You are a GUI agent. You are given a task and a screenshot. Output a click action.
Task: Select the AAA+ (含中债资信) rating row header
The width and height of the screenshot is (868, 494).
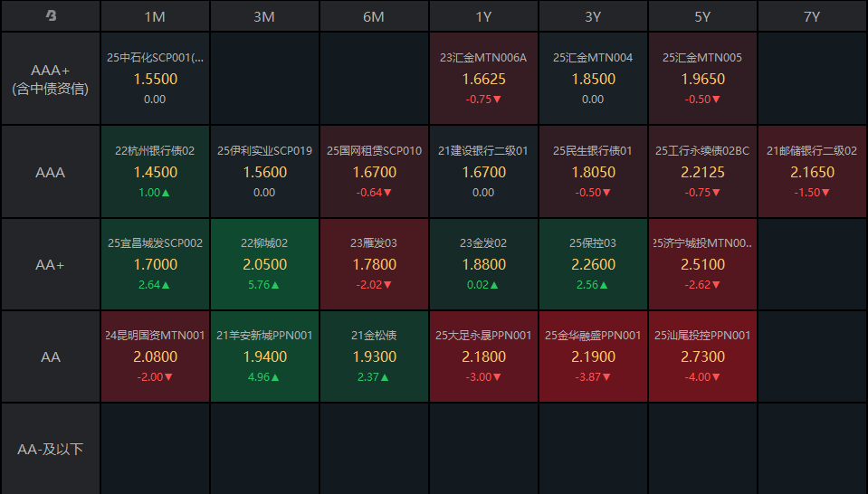[51, 79]
